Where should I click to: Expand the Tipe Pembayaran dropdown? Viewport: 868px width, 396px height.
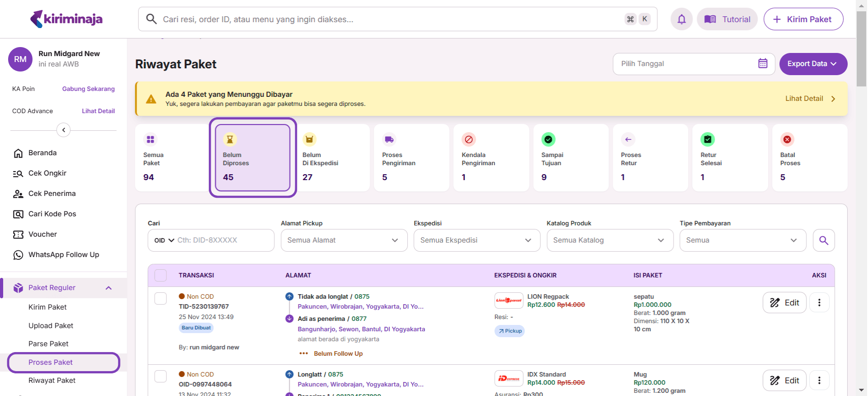click(x=742, y=240)
